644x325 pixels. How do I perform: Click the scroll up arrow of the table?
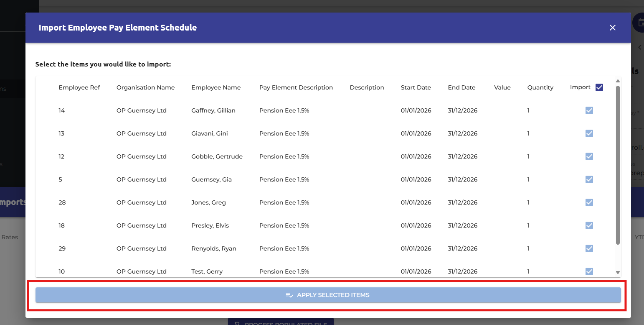coord(618,81)
